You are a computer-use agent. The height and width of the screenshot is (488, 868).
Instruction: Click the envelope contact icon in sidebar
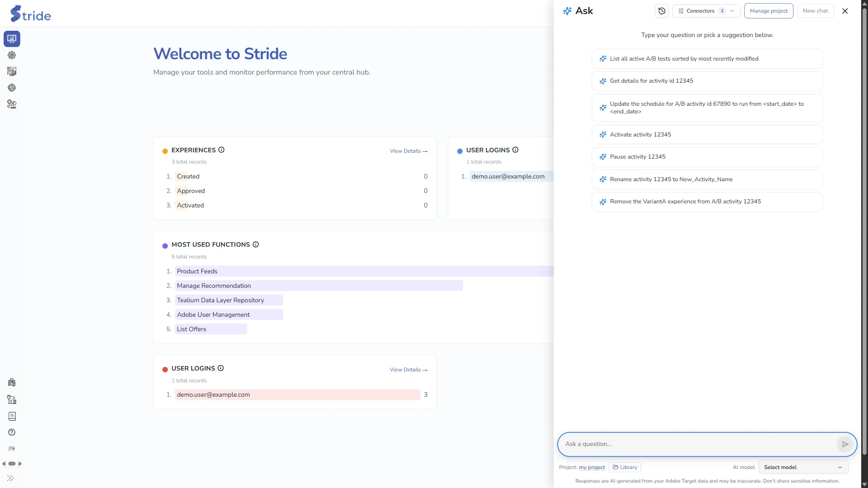tap(12, 449)
